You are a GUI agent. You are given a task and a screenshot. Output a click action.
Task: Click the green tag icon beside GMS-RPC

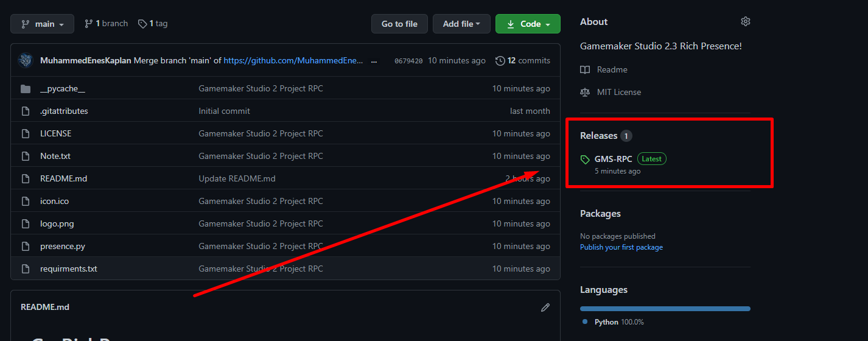coord(585,160)
